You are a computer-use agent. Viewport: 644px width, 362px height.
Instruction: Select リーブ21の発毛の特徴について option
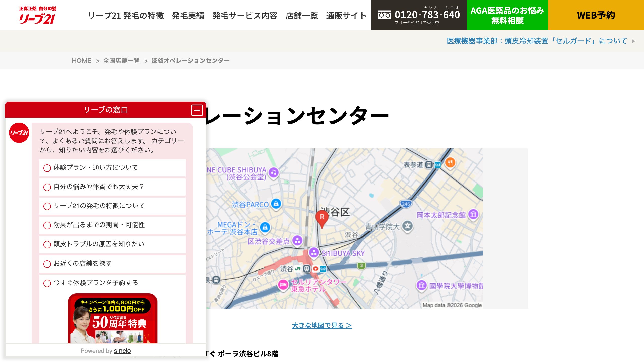(112, 206)
